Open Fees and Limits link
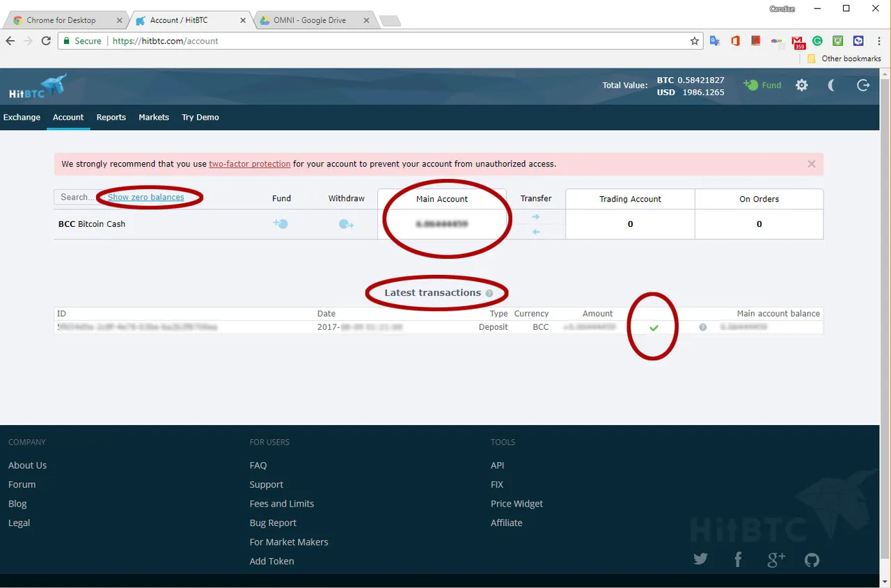 click(x=282, y=503)
